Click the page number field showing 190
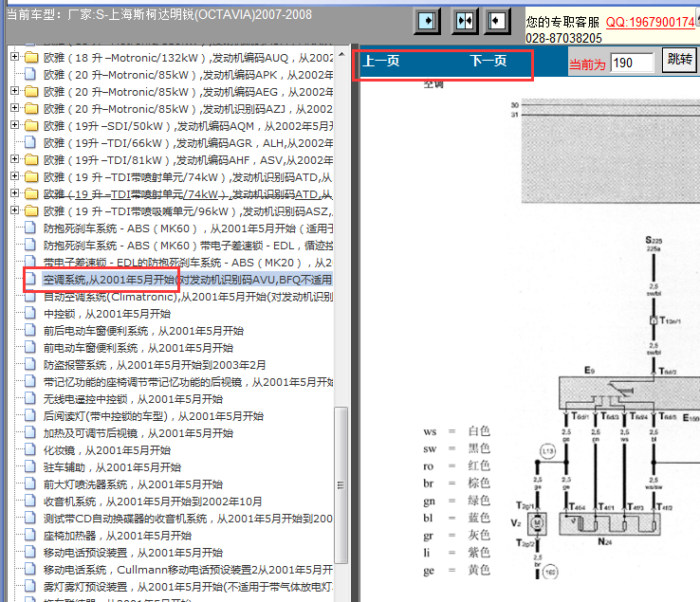The image size is (700, 602). [632, 63]
